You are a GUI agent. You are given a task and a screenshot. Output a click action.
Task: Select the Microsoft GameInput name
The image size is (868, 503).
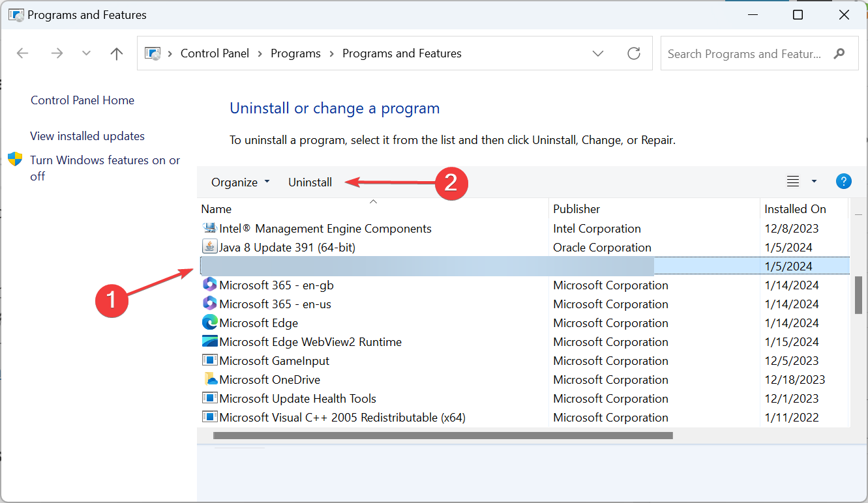click(275, 361)
